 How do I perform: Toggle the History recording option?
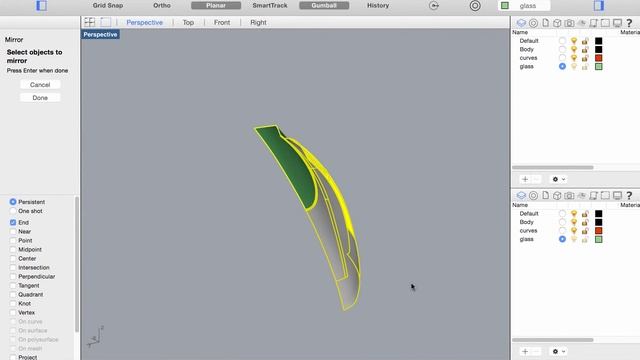(378, 6)
